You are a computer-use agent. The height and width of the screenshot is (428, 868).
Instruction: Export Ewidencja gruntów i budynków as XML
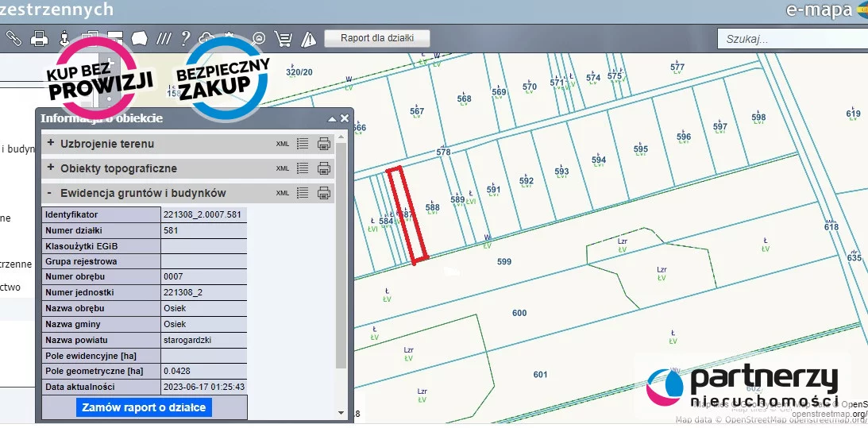coord(283,193)
